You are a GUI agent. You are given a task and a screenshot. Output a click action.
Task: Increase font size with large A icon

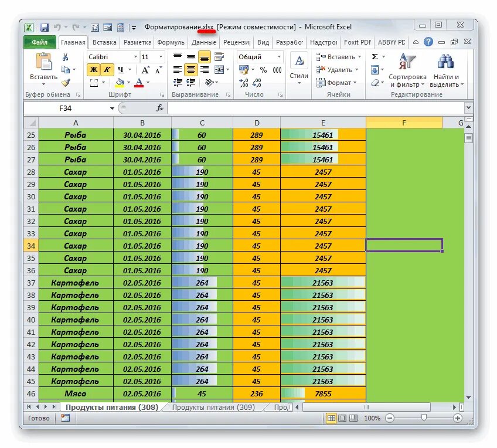coord(145,70)
